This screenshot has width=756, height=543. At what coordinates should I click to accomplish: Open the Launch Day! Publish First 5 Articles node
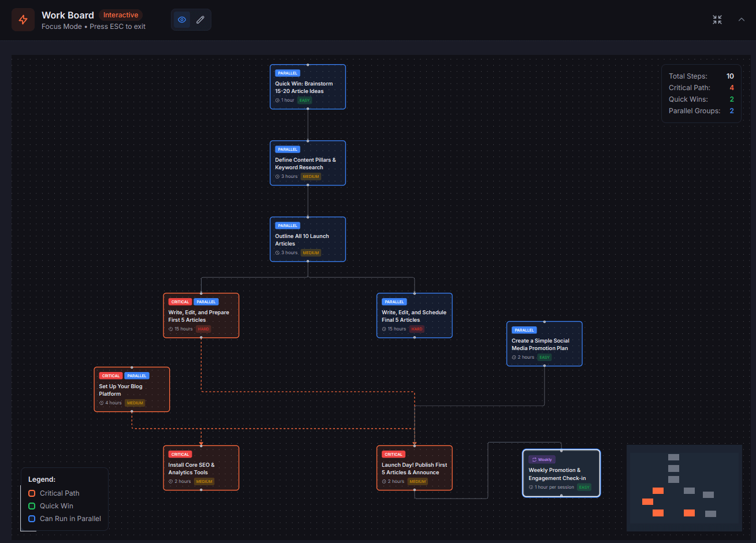[414, 468]
